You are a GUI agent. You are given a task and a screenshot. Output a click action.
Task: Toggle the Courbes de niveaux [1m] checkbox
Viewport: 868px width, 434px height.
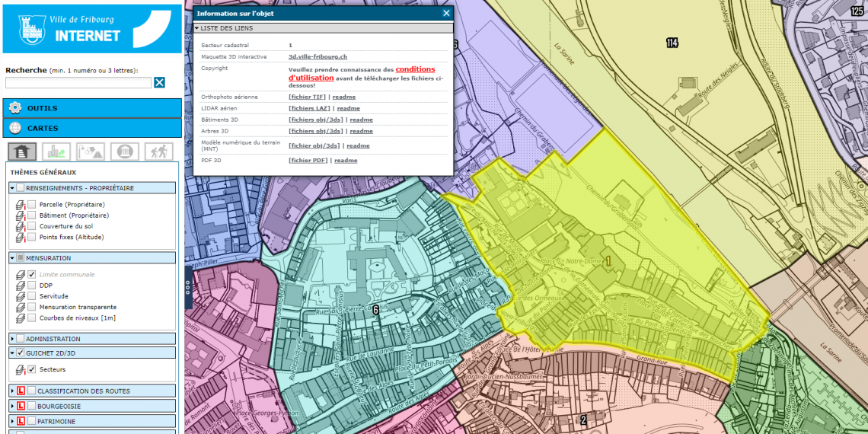click(x=32, y=318)
